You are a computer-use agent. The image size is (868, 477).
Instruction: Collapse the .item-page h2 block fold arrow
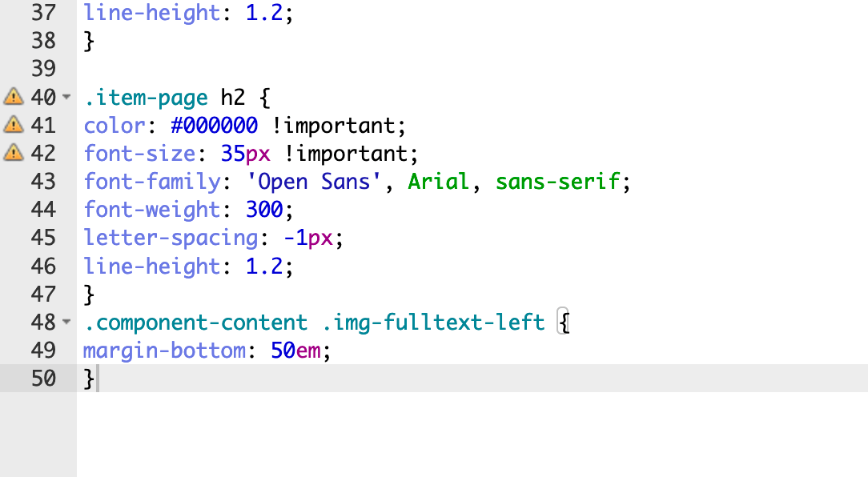point(66,97)
